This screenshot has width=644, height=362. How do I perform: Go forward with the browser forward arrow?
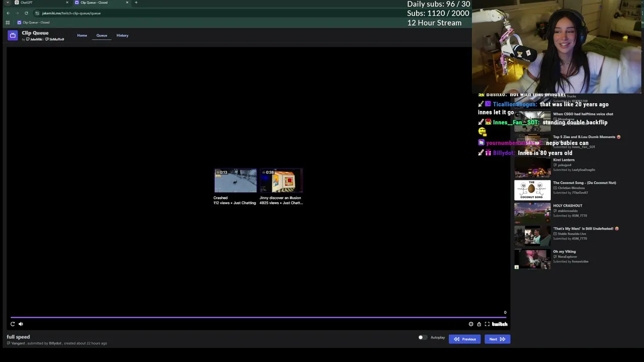17,13
